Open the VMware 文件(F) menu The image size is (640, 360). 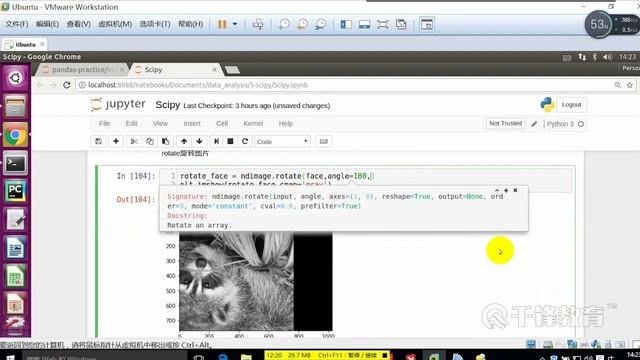tap(17, 24)
